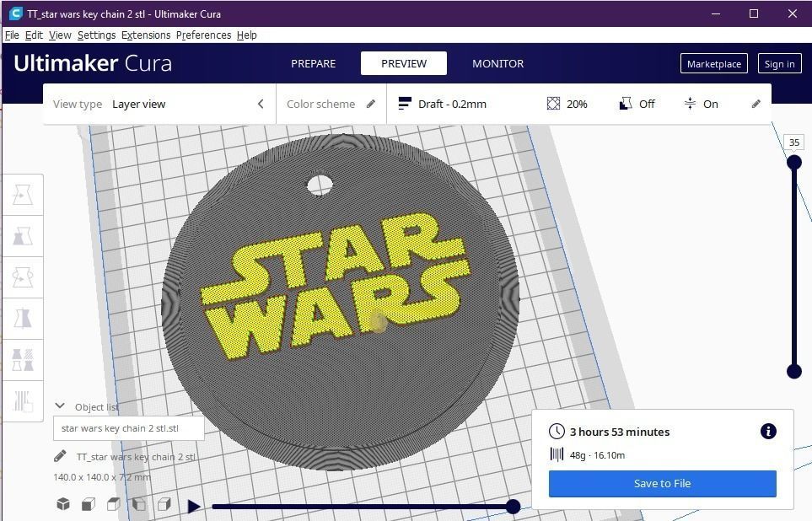Click lower layer slider handle
The height and width of the screenshot is (521, 812).
[794, 371]
